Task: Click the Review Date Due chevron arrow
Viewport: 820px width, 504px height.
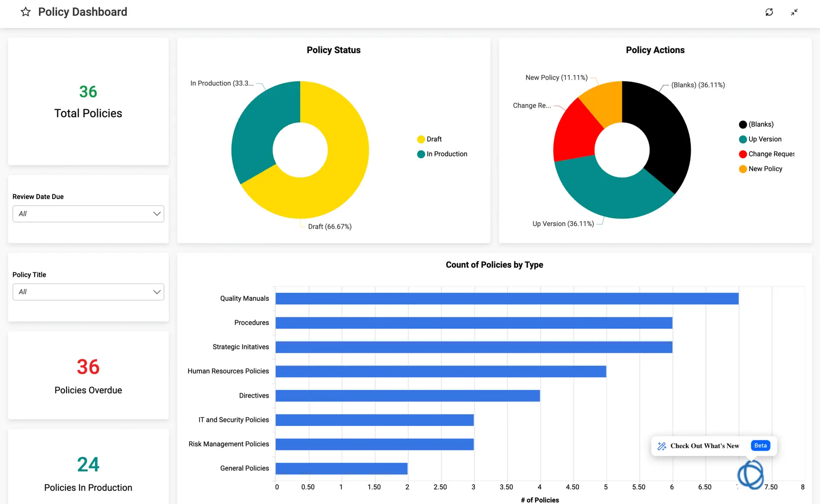Action: tap(157, 214)
